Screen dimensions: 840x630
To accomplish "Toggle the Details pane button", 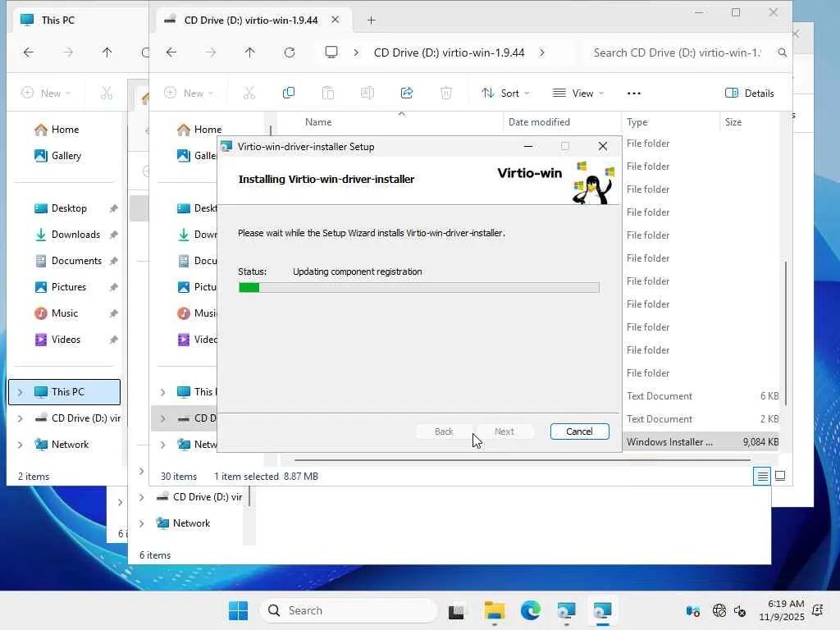I will pyautogui.click(x=749, y=93).
